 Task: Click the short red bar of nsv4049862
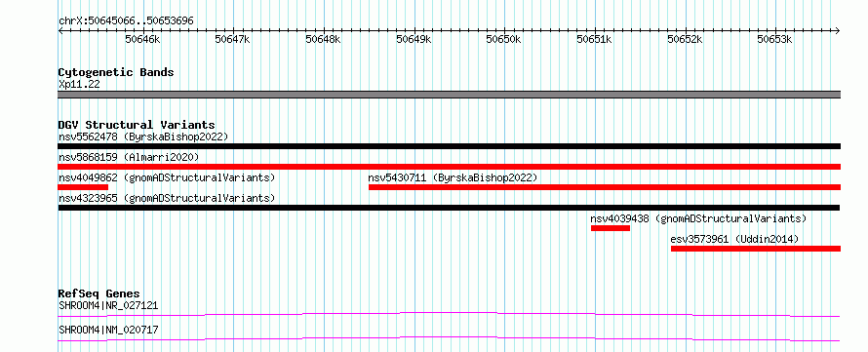click(x=83, y=187)
